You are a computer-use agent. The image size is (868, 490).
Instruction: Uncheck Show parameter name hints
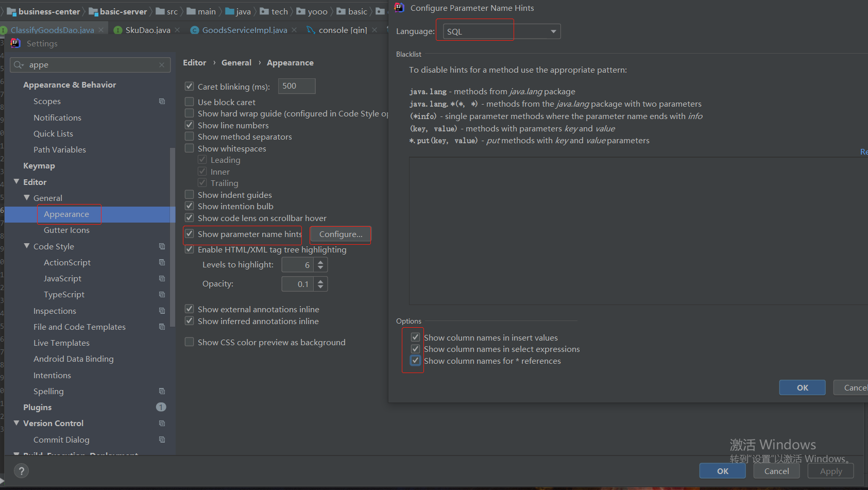pos(189,234)
